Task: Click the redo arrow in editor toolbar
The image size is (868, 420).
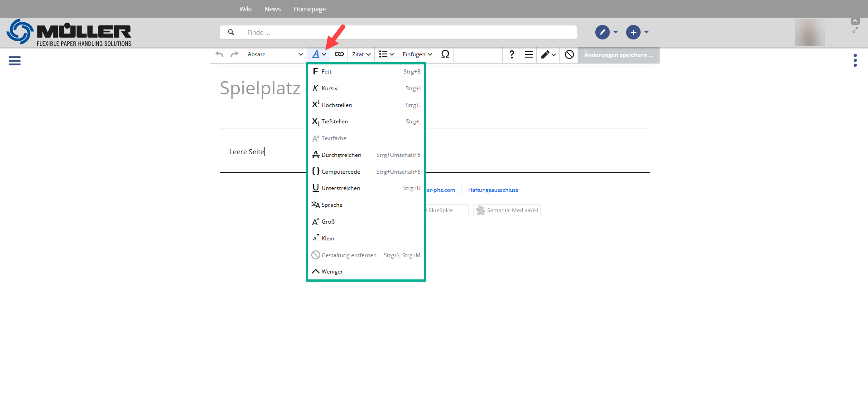Action: pyautogui.click(x=234, y=54)
